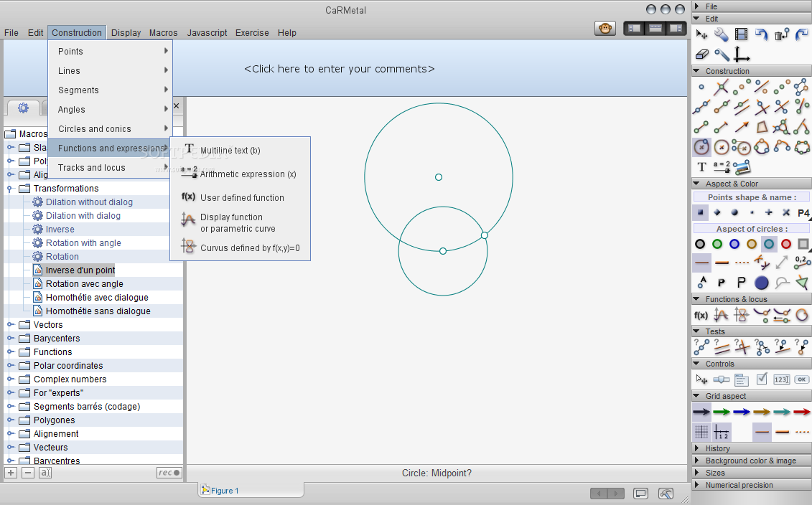This screenshot has width=812, height=505.
Task: Toggle the left panel layout button in top toolbar
Action: pyautogui.click(x=635, y=29)
